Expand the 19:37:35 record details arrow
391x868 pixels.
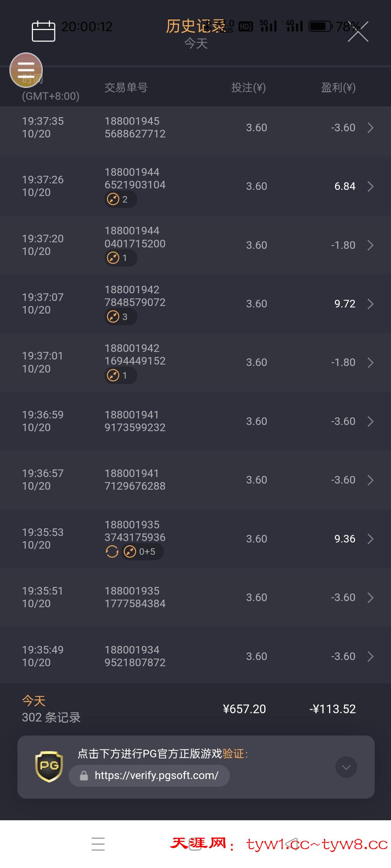[x=370, y=128]
